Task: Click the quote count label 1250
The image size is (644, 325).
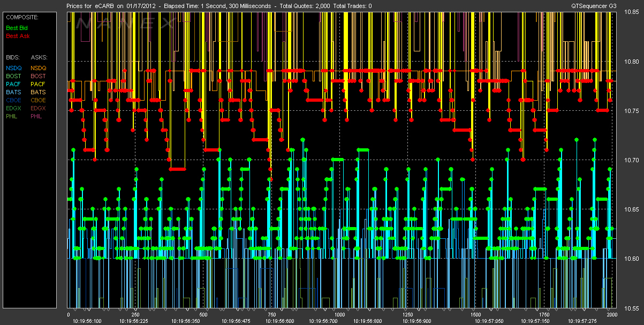Action: point(407,315)
